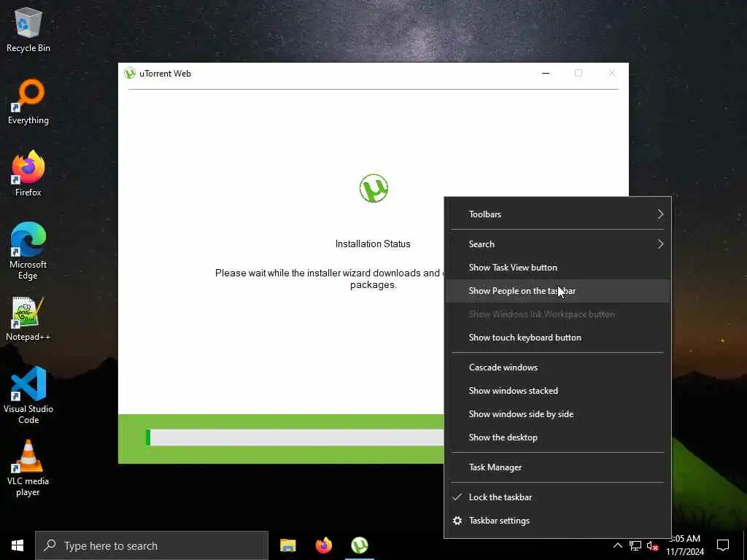The height and width of the screenshot is (560, 747).
Task: Choose Show the desktop
Action: (557, 437)
